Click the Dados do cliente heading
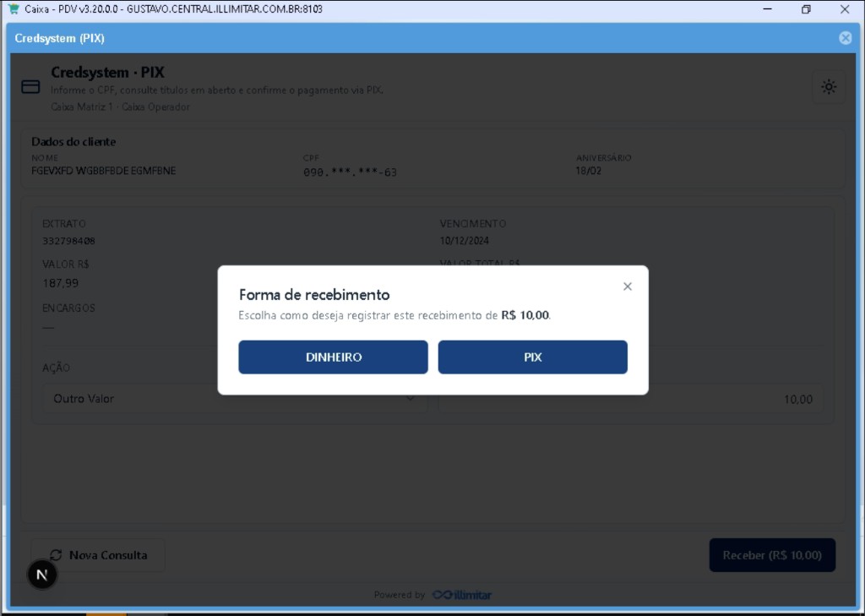Screen dimensions: 865x616 coord(73,142)
